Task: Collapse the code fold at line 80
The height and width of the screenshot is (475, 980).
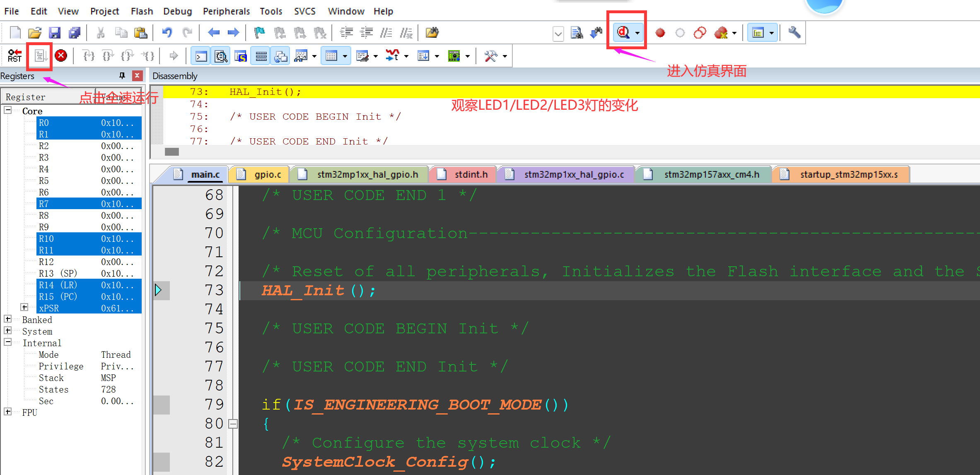Action: [x=233, y=423]
